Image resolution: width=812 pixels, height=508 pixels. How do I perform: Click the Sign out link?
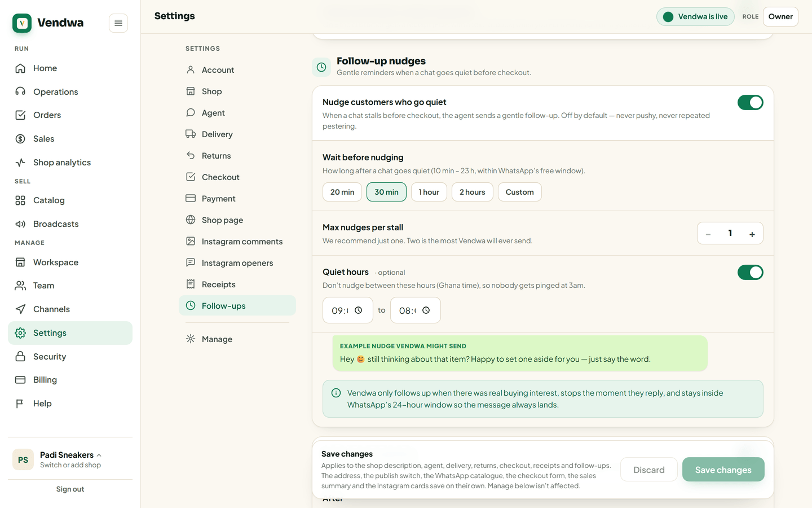(70, 489)
